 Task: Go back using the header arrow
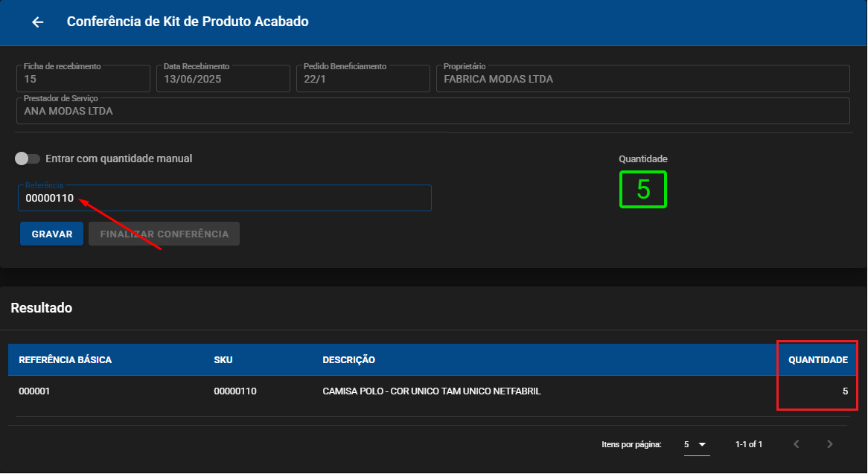click(38, 22)
